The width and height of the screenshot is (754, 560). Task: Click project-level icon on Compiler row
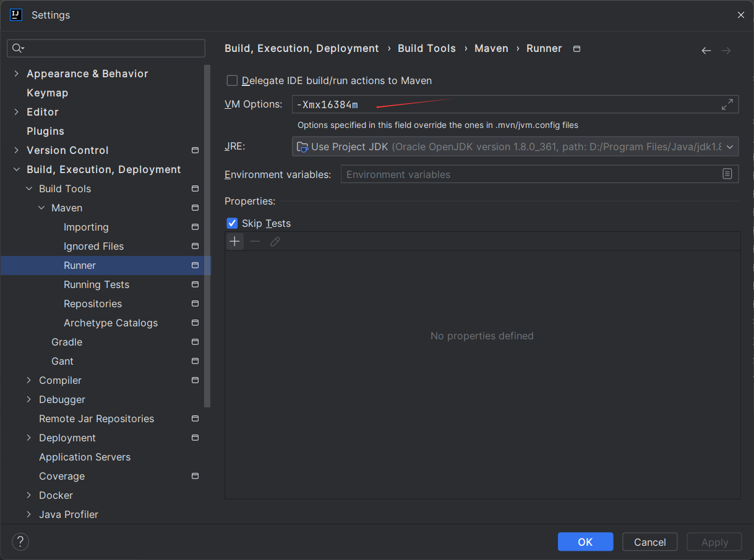pyautogui.click(x=195, y=380)
